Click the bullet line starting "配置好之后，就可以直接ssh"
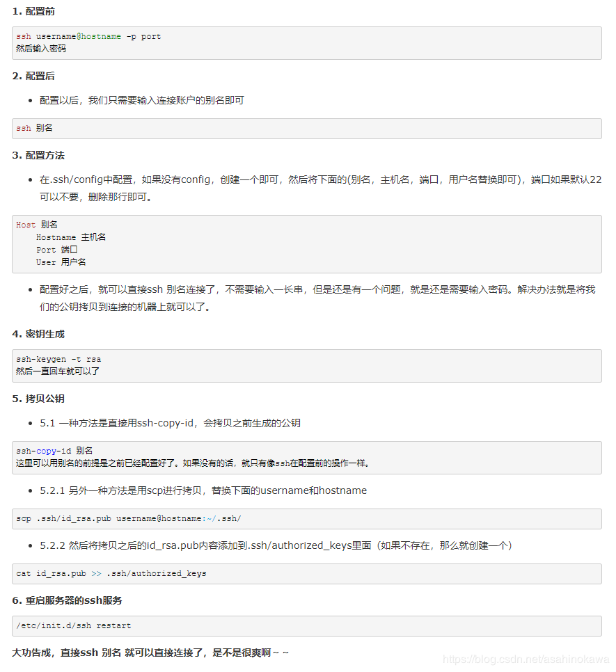Viewport: 616px width, 672px height. tap(317, 289)
